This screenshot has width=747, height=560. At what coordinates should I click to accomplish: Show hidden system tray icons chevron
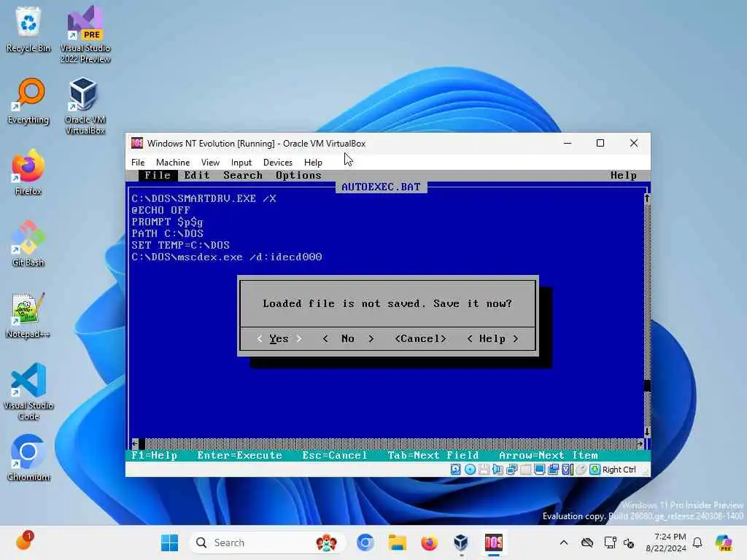[564, 542]
